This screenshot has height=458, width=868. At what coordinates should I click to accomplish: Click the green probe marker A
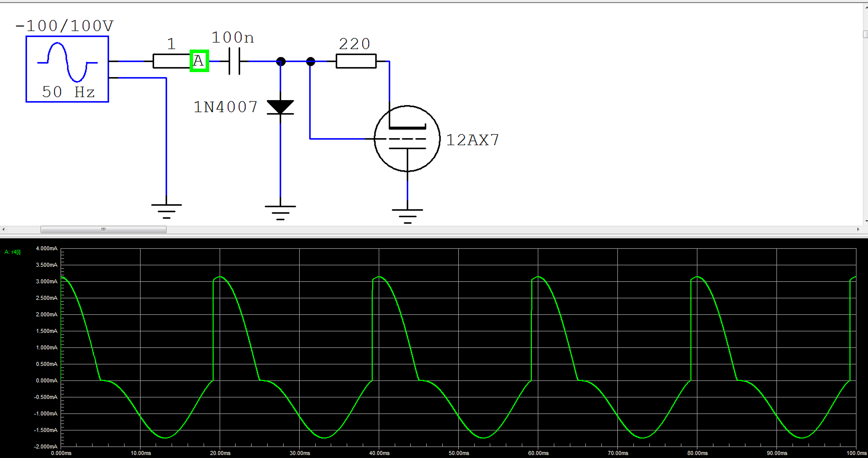199,61
